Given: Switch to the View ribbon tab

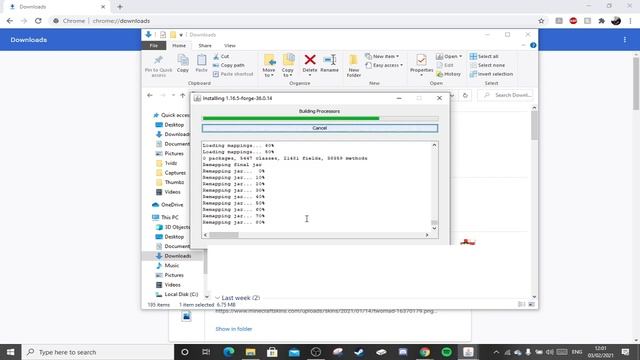Looking at the screenshot, I should (x=230, y=46).
